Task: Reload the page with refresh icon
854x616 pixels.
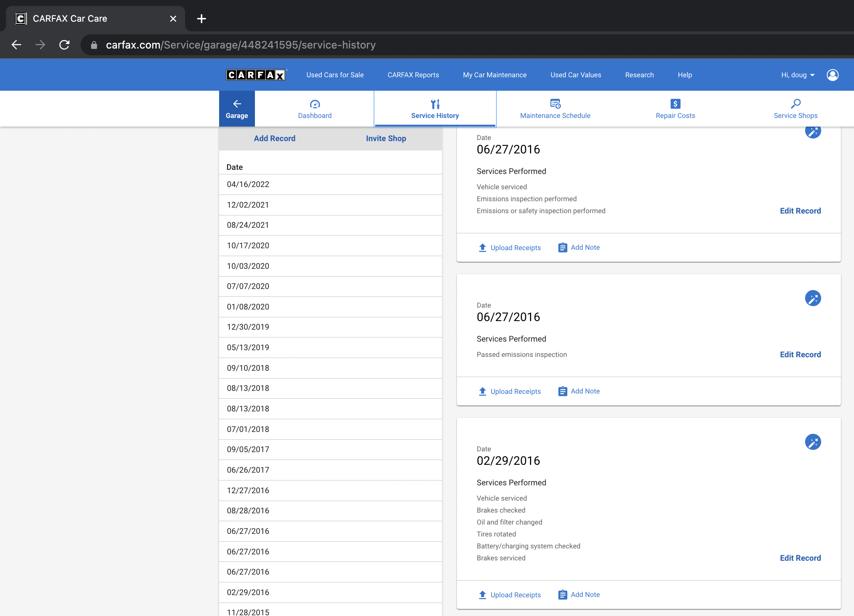Action: click(65, 45)
